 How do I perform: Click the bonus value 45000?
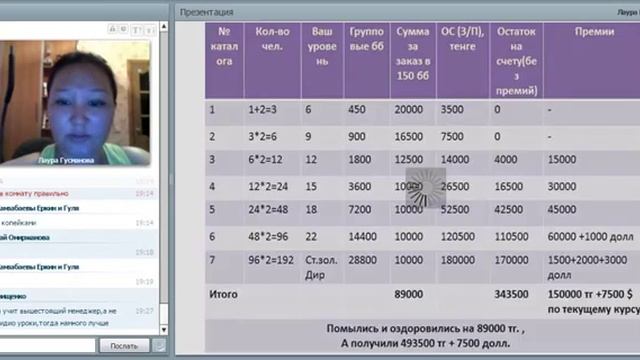(562, 209)
